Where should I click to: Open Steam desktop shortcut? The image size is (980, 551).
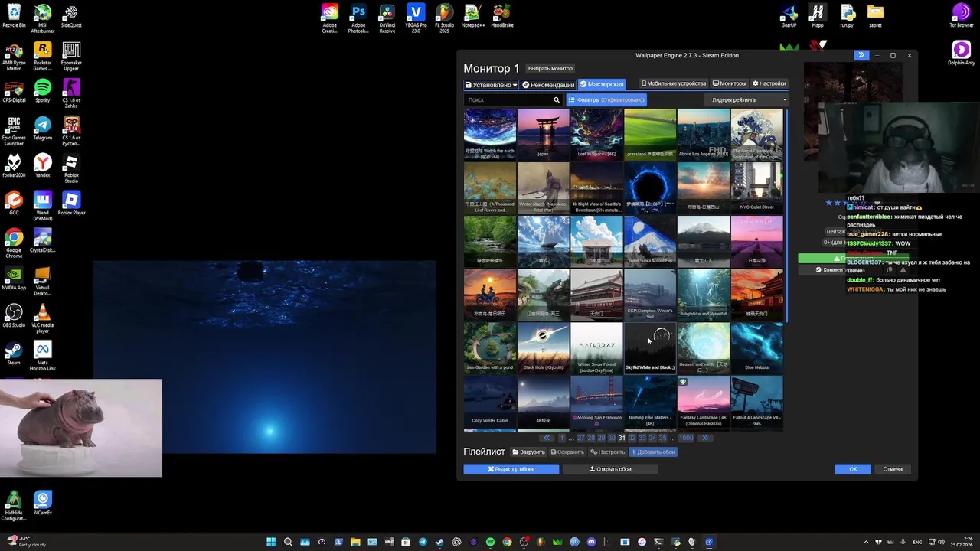14,352
